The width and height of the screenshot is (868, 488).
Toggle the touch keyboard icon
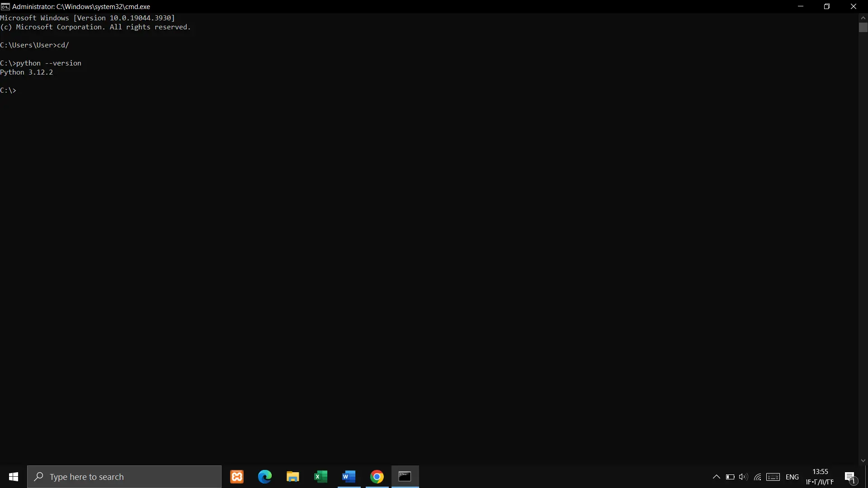tap(773, 477)
